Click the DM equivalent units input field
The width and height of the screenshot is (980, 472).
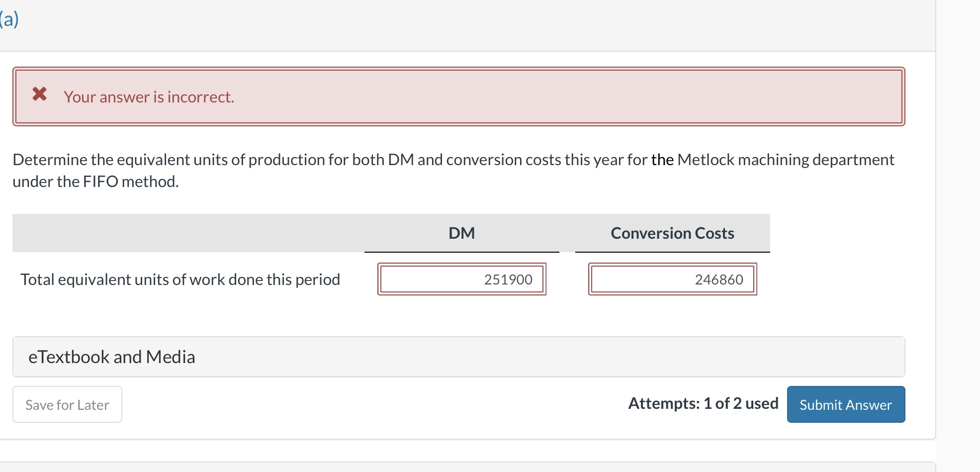pyautogui.click(x=461, y=280)
